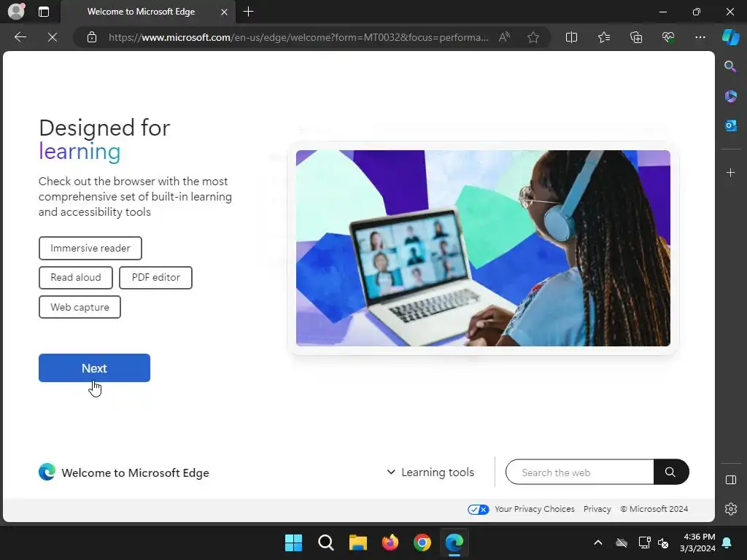The width and height of the screenshot is (747, 560).
Task: Open Microsoft 365 in sidebar
Action: coord(730,96)
